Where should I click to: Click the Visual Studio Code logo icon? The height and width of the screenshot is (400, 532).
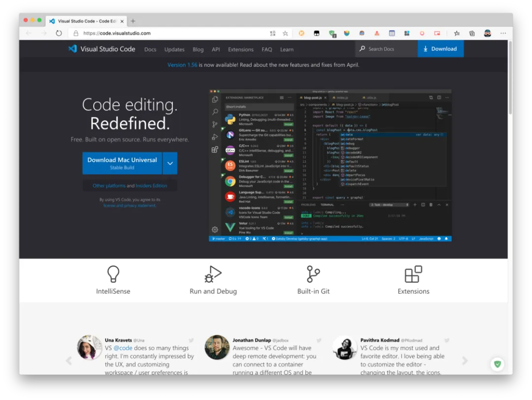(x=72, y=49)
